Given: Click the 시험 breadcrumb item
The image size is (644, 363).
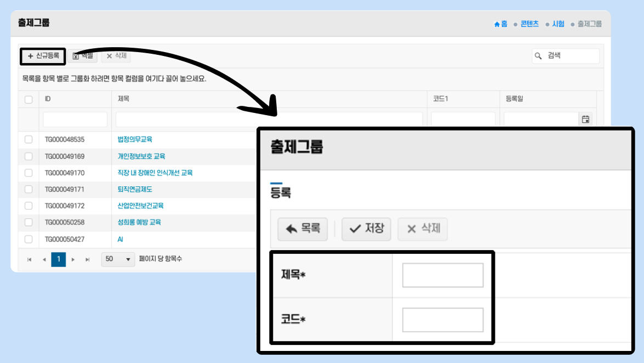Looking at the screenshot, I should point(558,24).
